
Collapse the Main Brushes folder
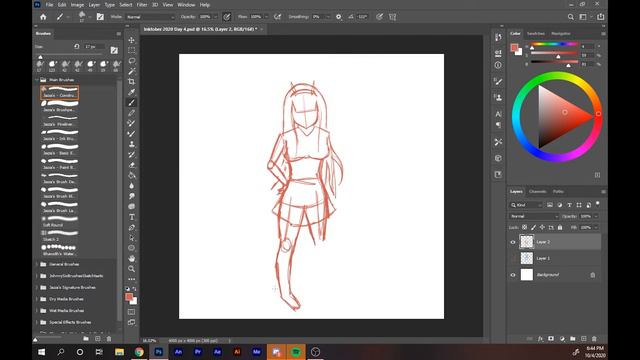(37, 80)
